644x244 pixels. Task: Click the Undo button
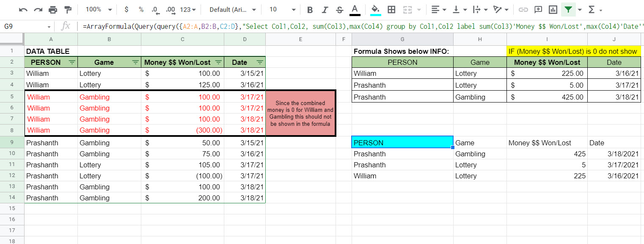click(23, 9)
